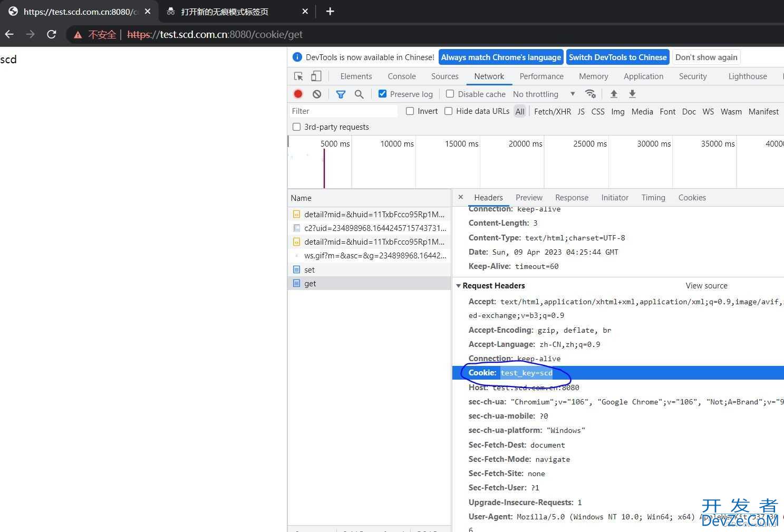Open the Application panel tab

643,76
